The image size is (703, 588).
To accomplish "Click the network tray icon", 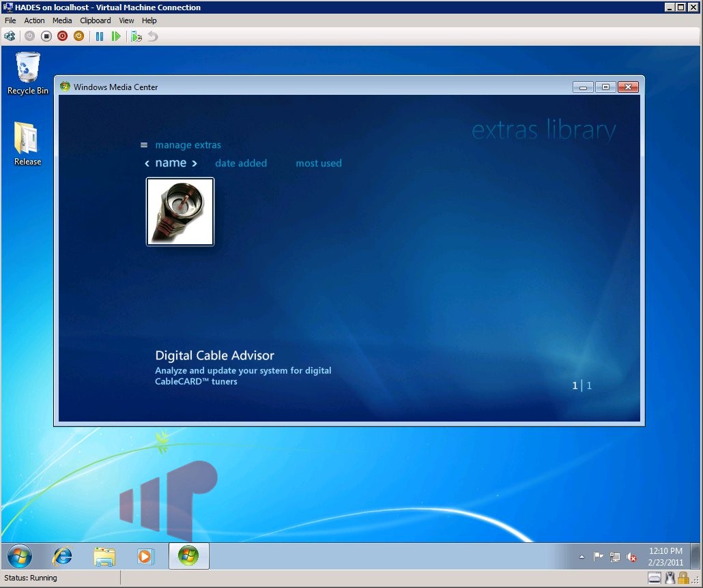I will pos(615,557).
